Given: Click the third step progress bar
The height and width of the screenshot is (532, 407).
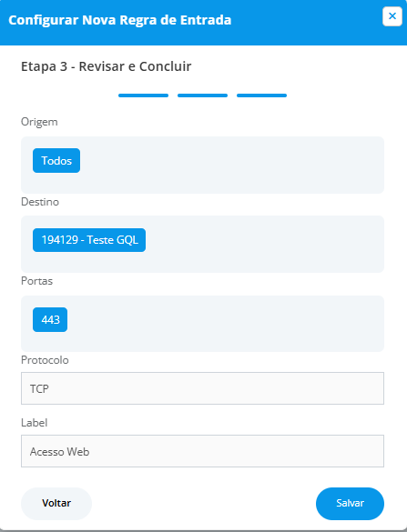Looking at the screenshot, I should click(x=261, y=95).
